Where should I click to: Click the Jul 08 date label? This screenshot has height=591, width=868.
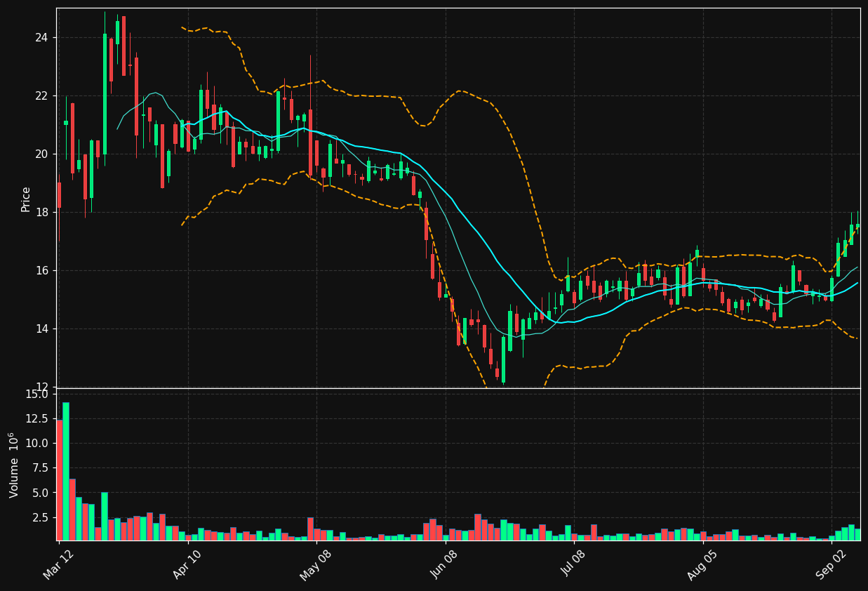tap(573, 565)
